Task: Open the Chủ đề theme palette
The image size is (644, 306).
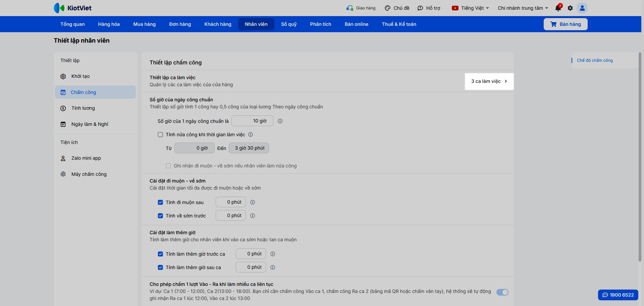Action: pos(387,8)
